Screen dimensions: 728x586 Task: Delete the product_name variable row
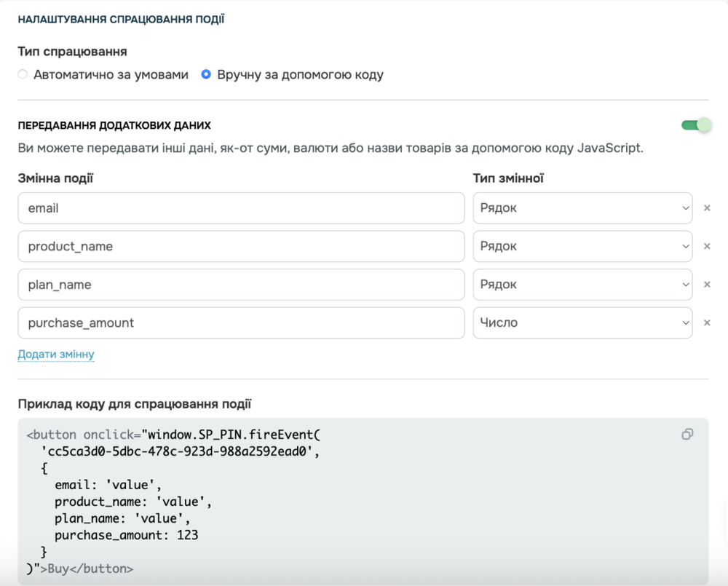click(706, 246)
